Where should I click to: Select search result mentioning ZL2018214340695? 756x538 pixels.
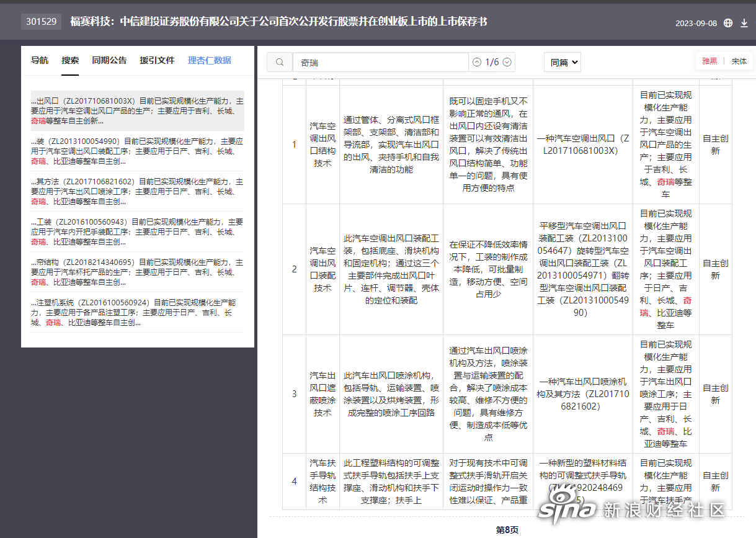(138, 272)
